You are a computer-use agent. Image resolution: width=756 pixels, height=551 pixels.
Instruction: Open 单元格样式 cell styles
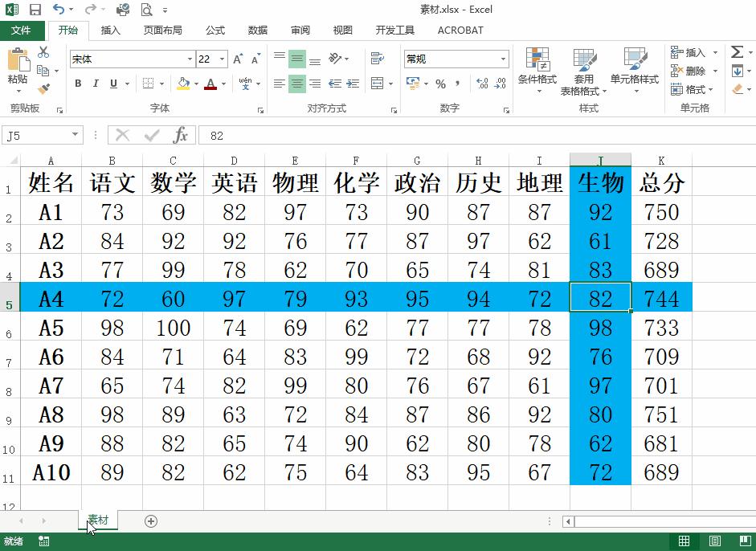click(635, 70)
